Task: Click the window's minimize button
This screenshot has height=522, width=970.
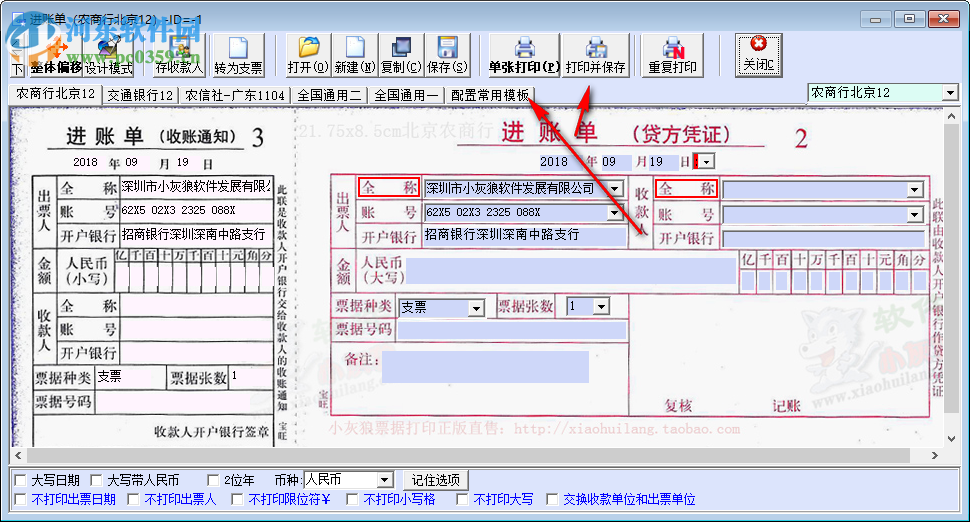Action: point(875,19)
